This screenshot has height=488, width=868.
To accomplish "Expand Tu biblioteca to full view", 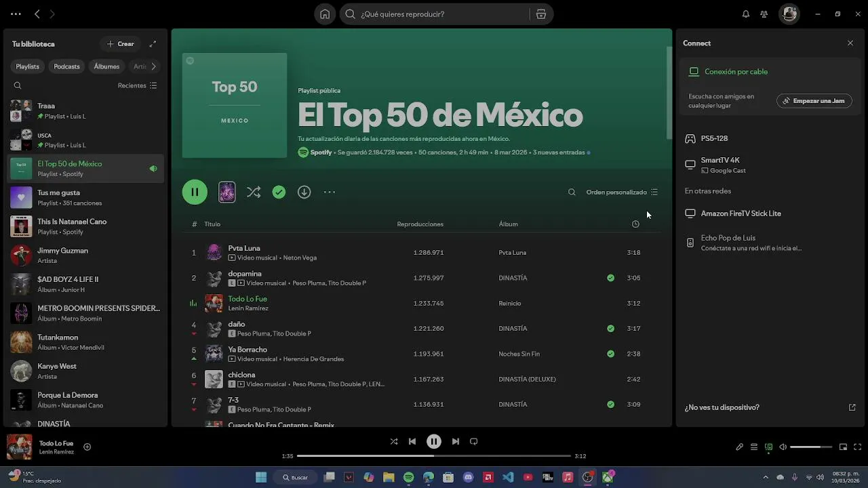I will tap(153, 44).
